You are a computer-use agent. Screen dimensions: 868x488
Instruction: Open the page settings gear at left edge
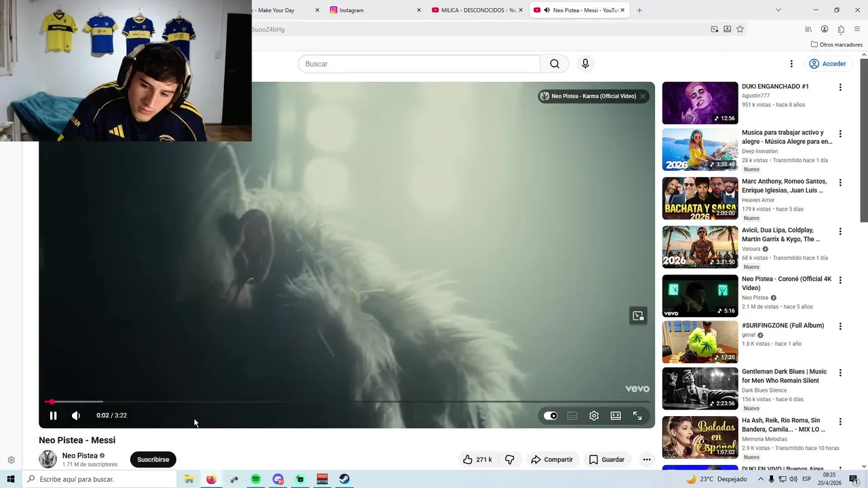[x=11, y=460]
